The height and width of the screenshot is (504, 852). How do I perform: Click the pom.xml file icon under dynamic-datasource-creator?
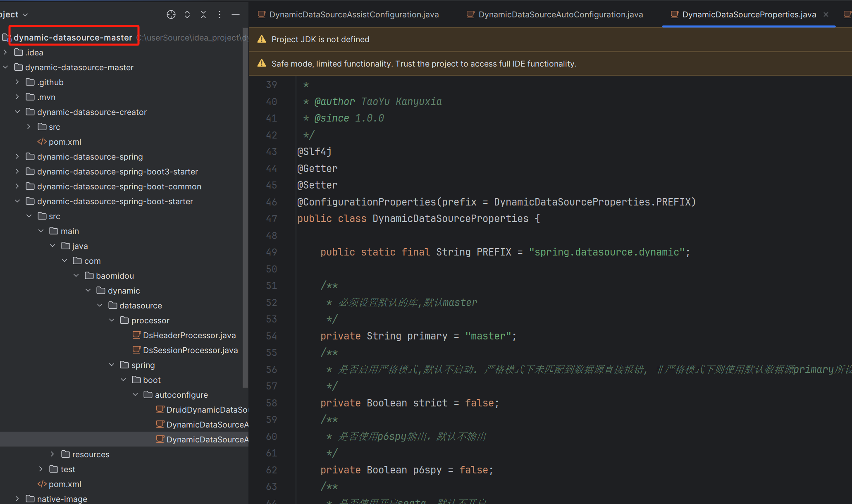(42, 142)
